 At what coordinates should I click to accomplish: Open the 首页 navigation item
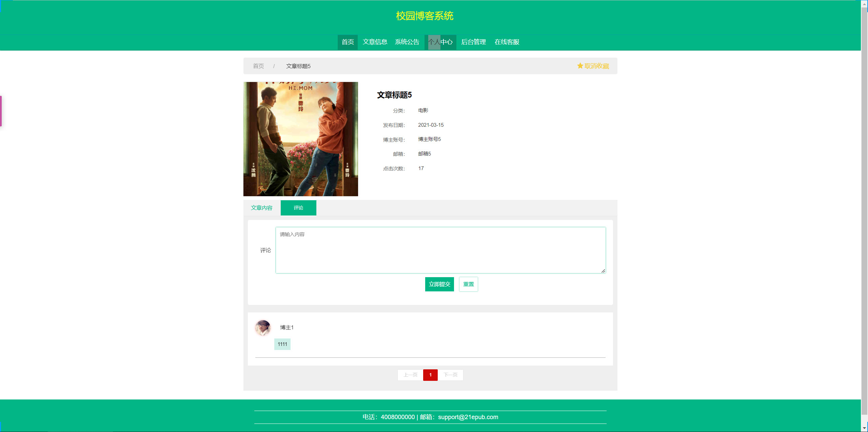tap(347, 42)
